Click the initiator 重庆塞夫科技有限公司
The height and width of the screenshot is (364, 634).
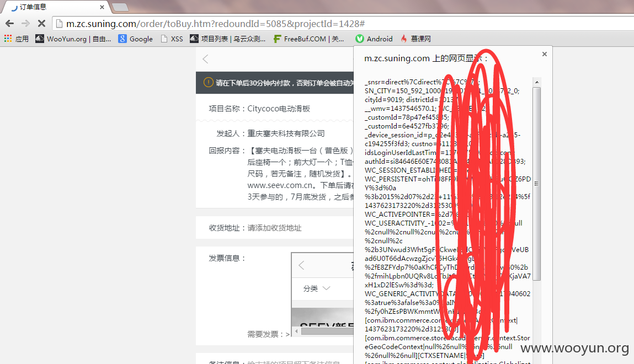[286, 133]
